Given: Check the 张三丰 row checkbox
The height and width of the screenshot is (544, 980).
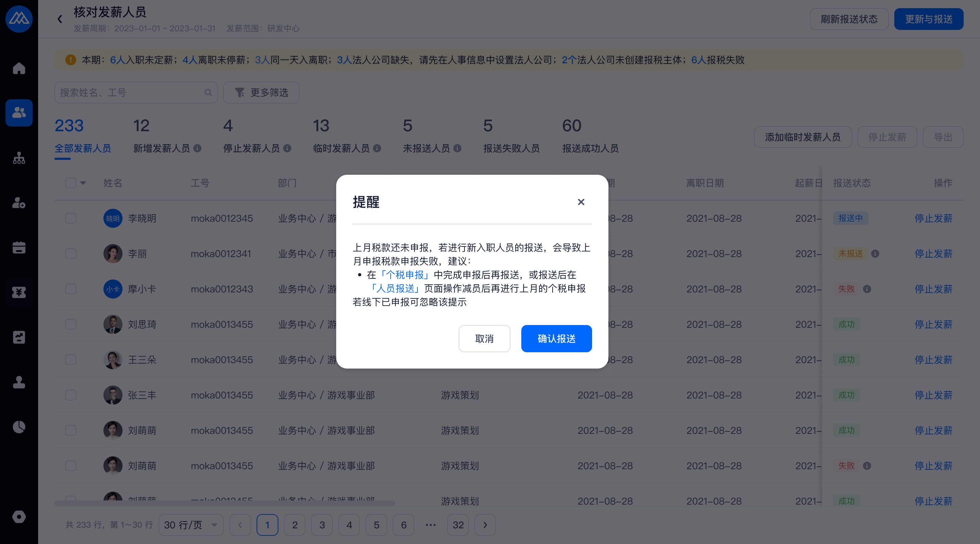Looking at the screenshot, I should [x=71, y=395].
